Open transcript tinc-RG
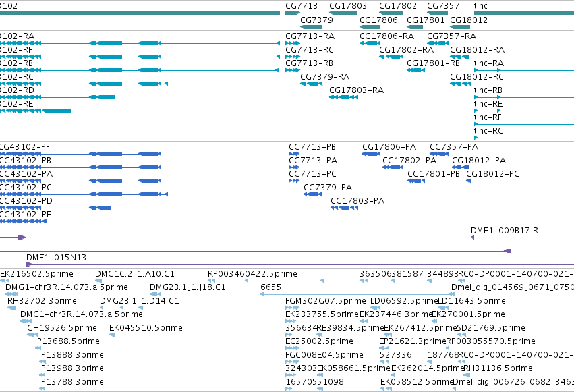Screen dimensions: 574x392 pos(489,131)
